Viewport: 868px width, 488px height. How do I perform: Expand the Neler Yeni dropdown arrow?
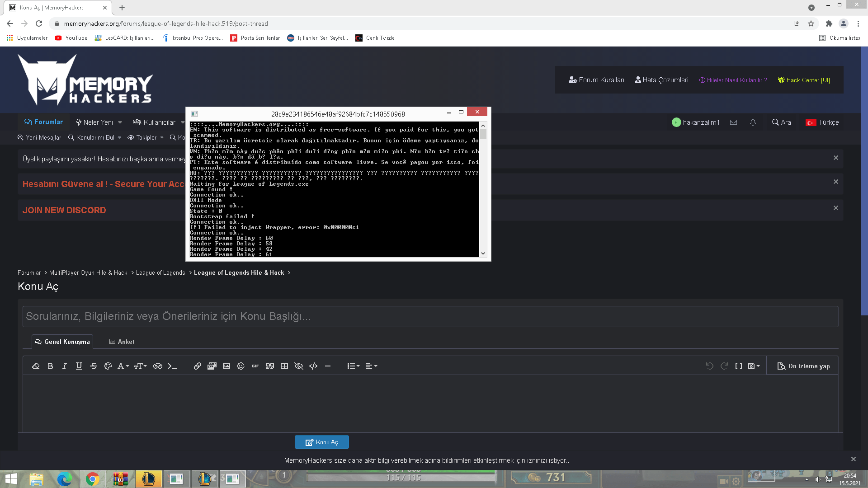(120, 122)
